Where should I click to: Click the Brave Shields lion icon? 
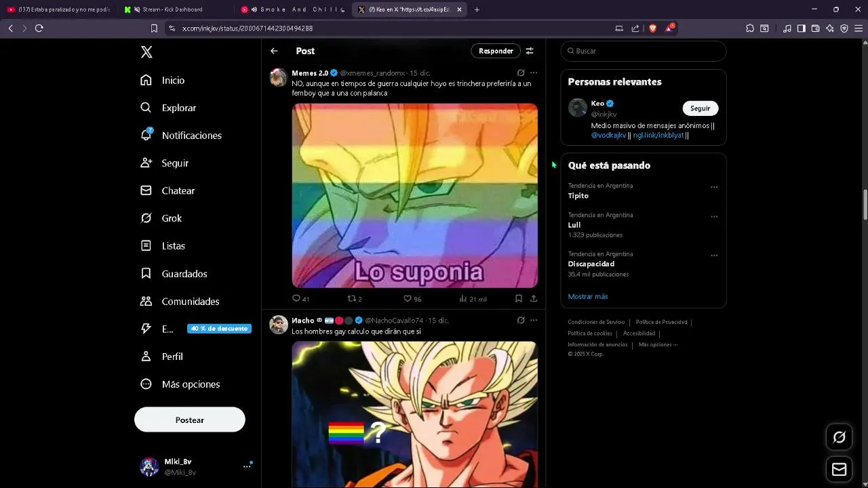(x=652, y=28)
